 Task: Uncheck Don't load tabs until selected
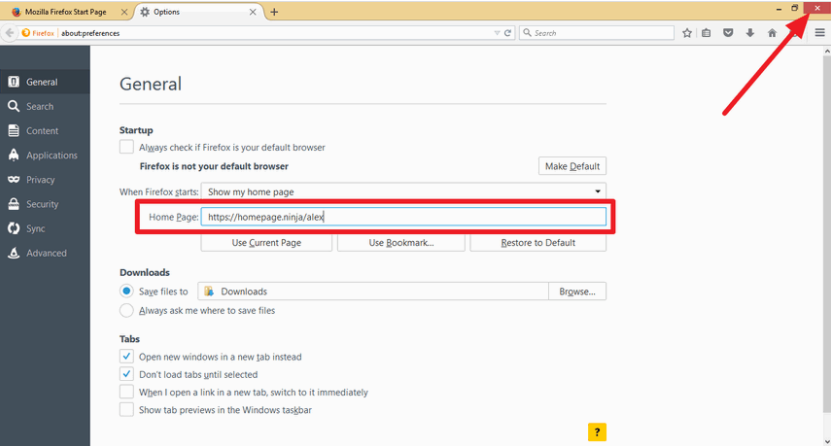click(x=126, y=374)
